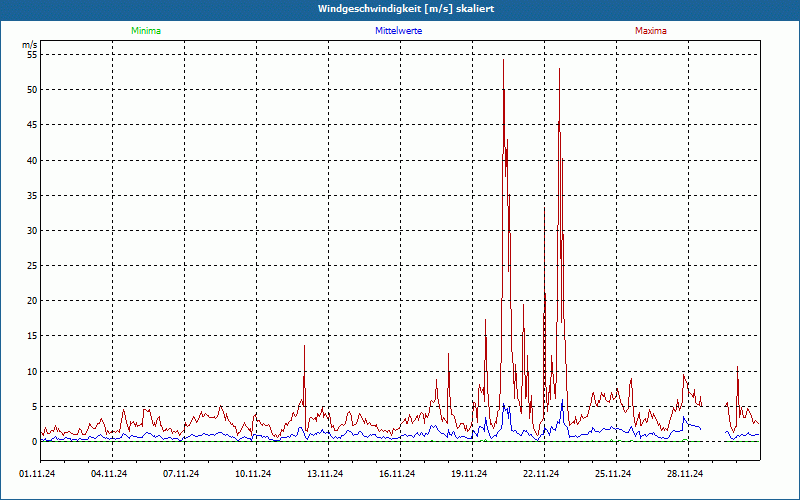Click the 10.11.24 date label
The image size is (800, 500).
pyautogui.click(x=253, y=474)
